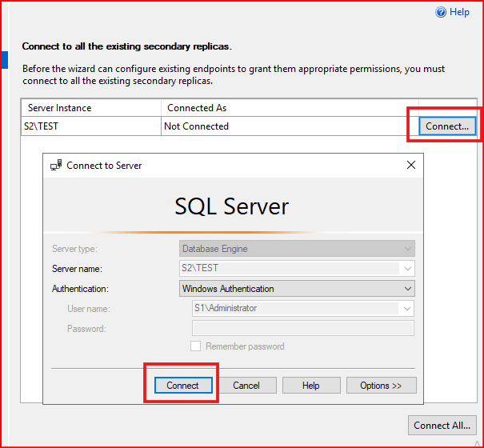Viewport: 484px width, 448px height.
Task: Click the Connect All... button
Action: tap(442, 425)
